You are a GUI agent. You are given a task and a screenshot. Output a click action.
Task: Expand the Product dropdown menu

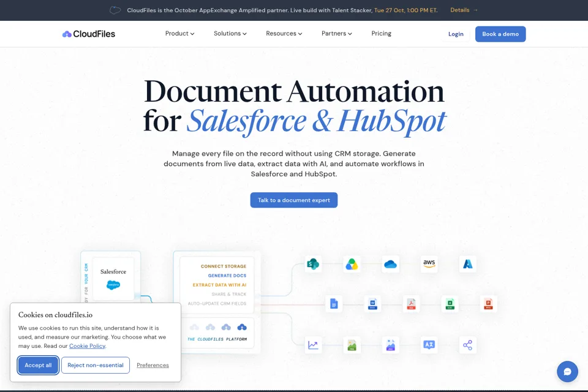[179, 34]
